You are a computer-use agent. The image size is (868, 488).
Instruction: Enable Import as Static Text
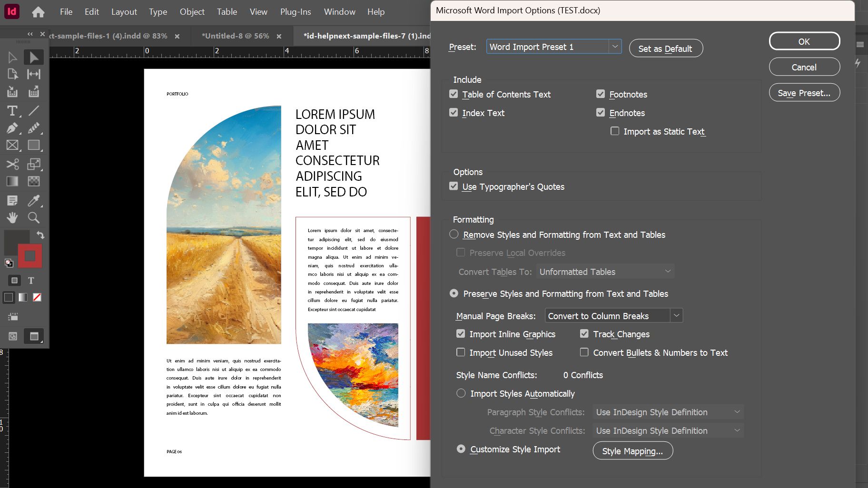pos(615,131)
